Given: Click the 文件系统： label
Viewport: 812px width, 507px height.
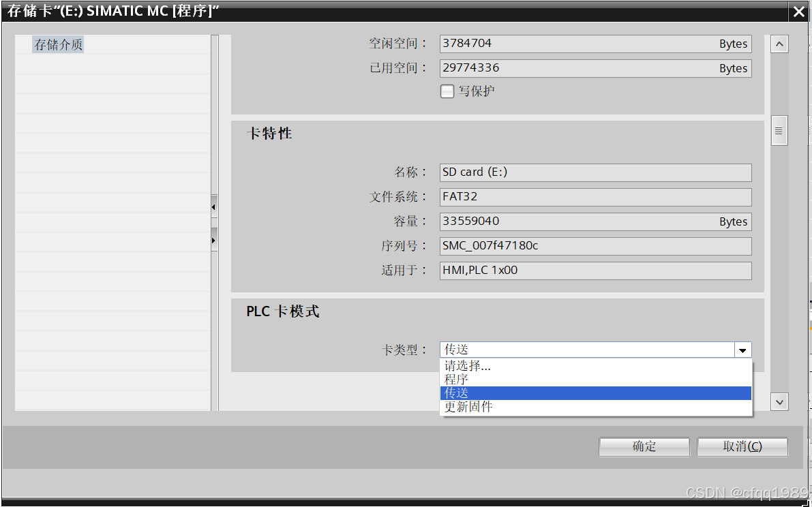Looking at the screenshot, I should 398,197.
